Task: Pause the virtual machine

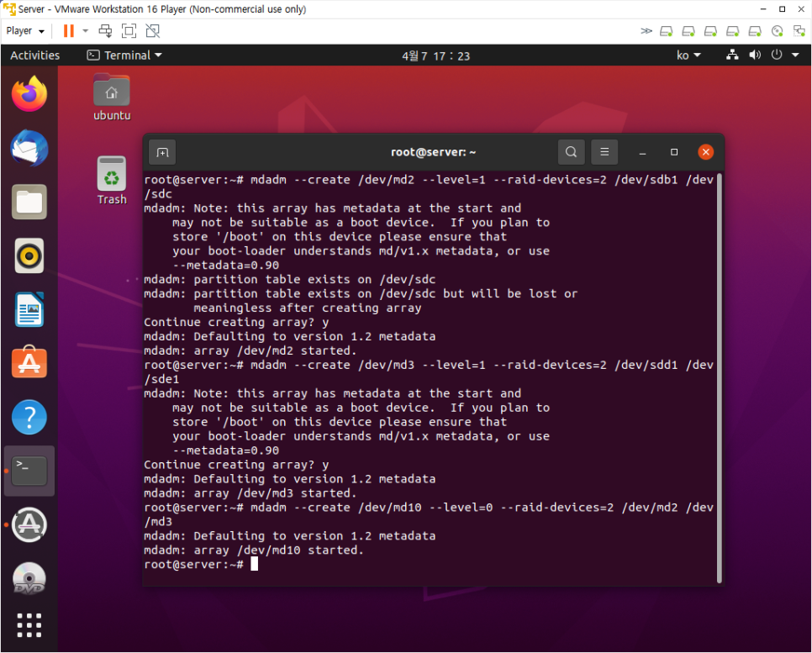Action: [x=68, y=31]
